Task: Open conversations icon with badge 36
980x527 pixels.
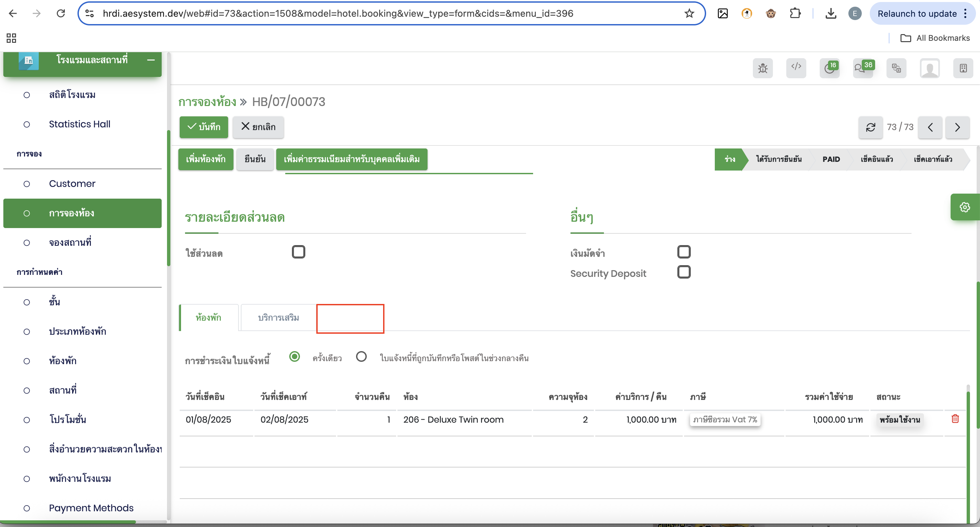Action: tap(862, 68)
